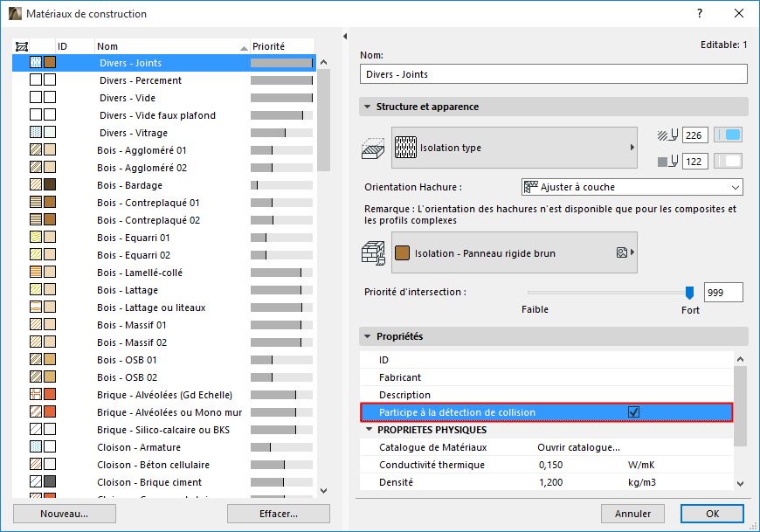Click the properties list scroll down arrow

740,483
